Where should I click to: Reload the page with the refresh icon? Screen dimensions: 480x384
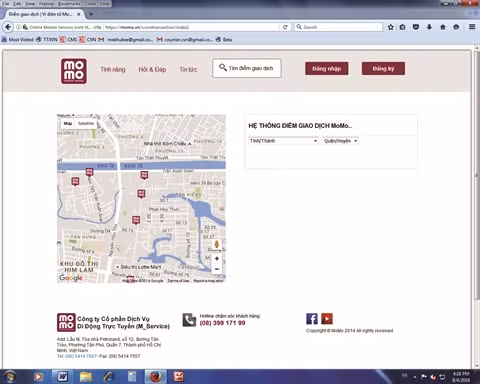(x=285, y=27)
